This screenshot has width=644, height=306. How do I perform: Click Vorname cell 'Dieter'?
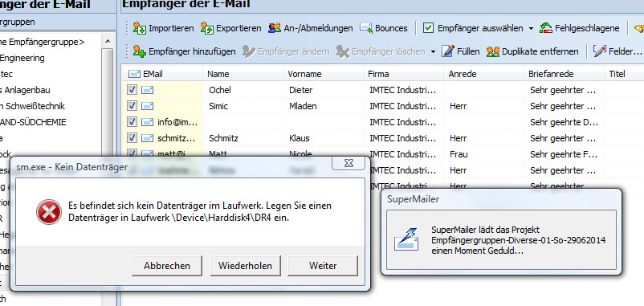[x=300, y=90]
